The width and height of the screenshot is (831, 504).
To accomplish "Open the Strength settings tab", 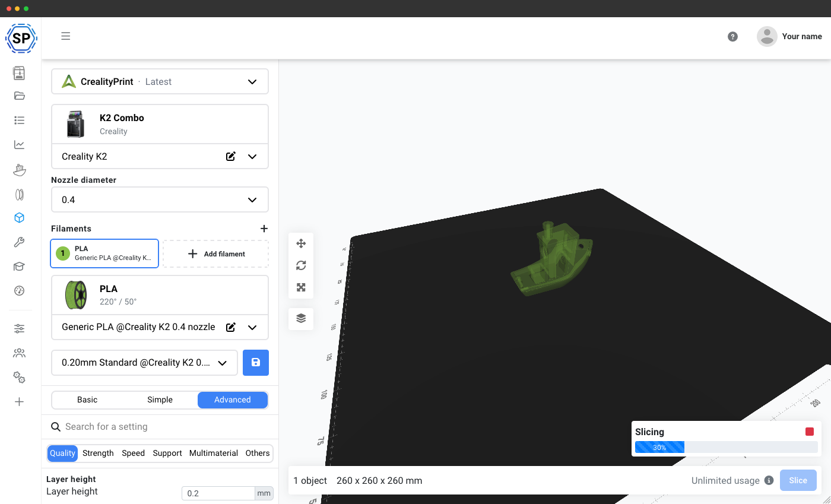I will click(x=98, y=453).
